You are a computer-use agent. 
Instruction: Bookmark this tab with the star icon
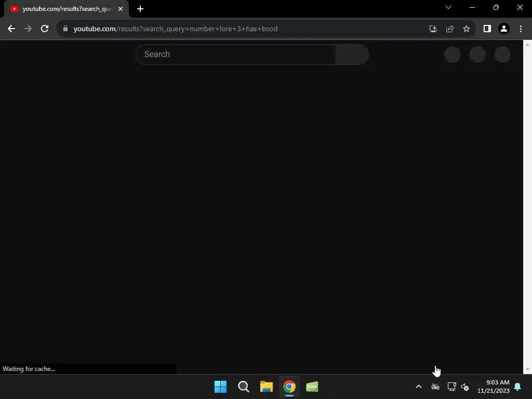pyautogui.click(x=467, y=29)
